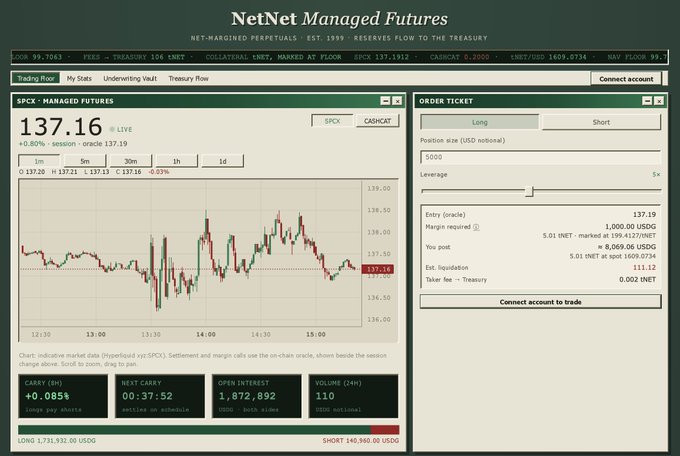Close the SPCX Managed Futures panel
The width and height of the screenshot is (680, 456).
[x=397, y=101]
